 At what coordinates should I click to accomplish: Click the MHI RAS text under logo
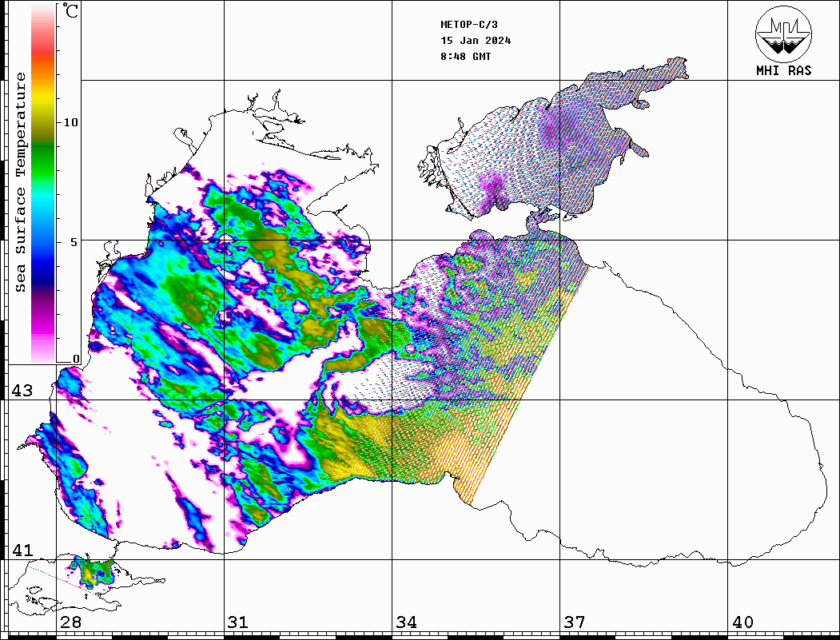(783, 71)
